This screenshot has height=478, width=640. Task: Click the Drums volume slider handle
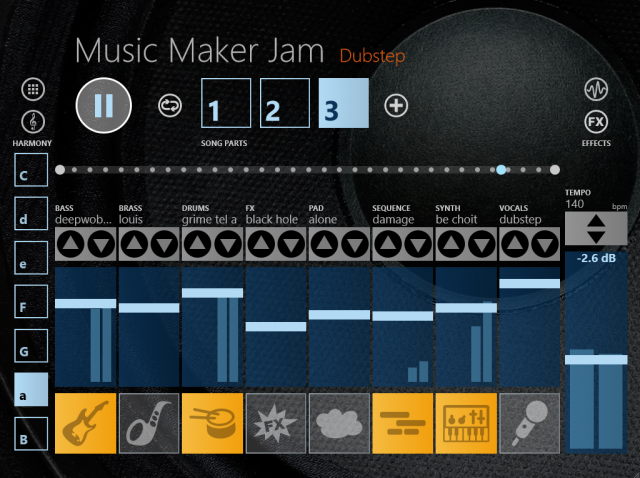pos(212,293)
